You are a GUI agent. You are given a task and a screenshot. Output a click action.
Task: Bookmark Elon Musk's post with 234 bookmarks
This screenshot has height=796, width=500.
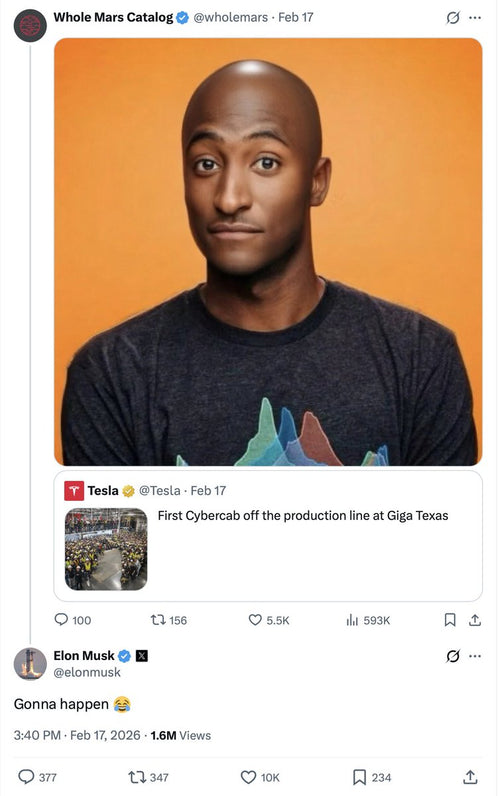[x=372, y=777]
